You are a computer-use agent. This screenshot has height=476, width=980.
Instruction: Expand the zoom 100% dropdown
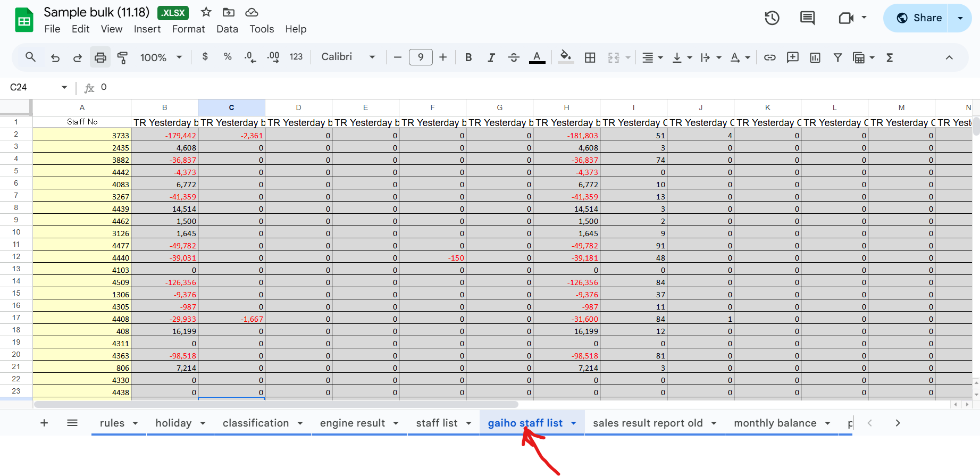pos(161,57)
